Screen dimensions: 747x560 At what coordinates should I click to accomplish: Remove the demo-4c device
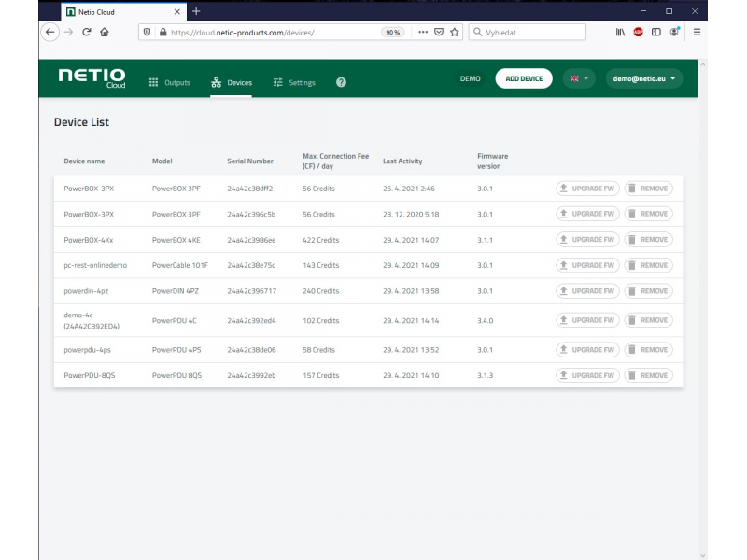(x=648, y=320)
